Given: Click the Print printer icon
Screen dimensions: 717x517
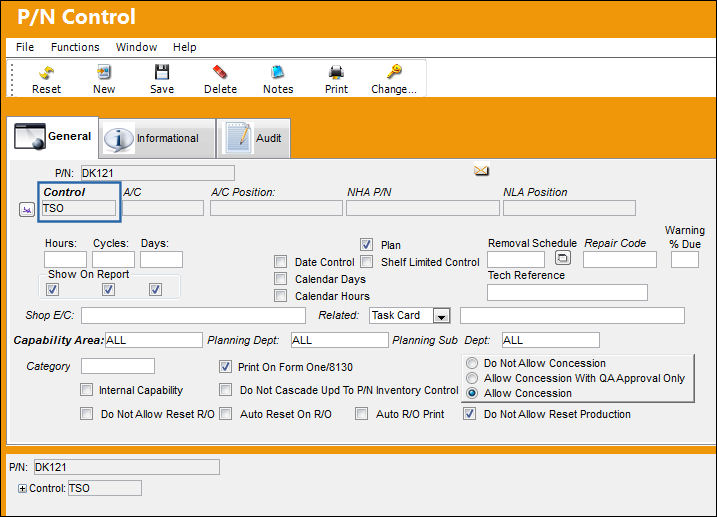Looking at the screenshot, I should coord(336,72).
